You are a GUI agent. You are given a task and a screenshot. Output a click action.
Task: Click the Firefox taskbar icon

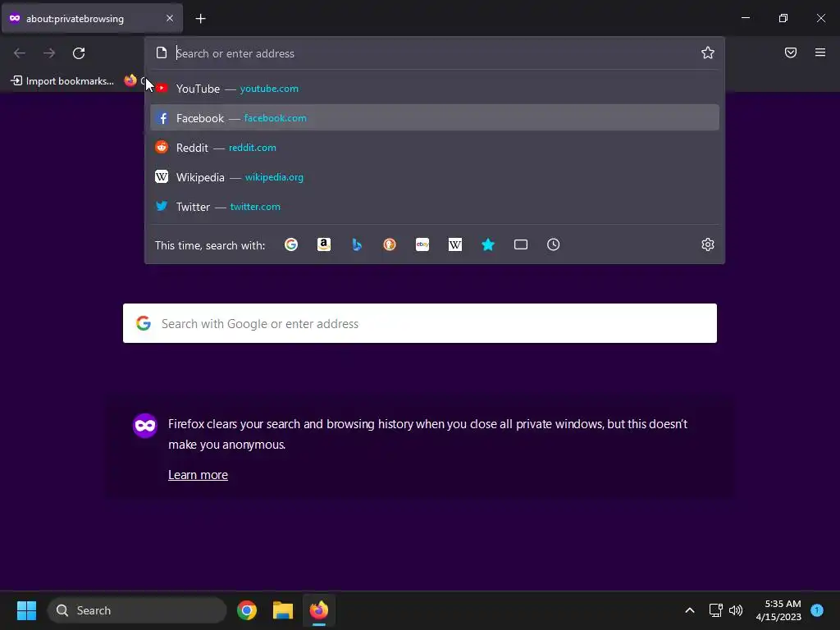point(319,610)
